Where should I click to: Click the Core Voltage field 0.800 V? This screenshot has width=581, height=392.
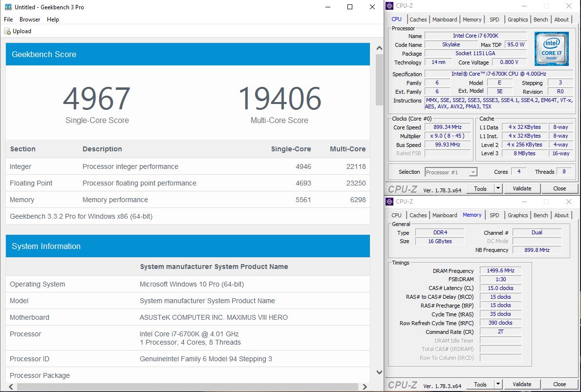click(x=509, y=62)
